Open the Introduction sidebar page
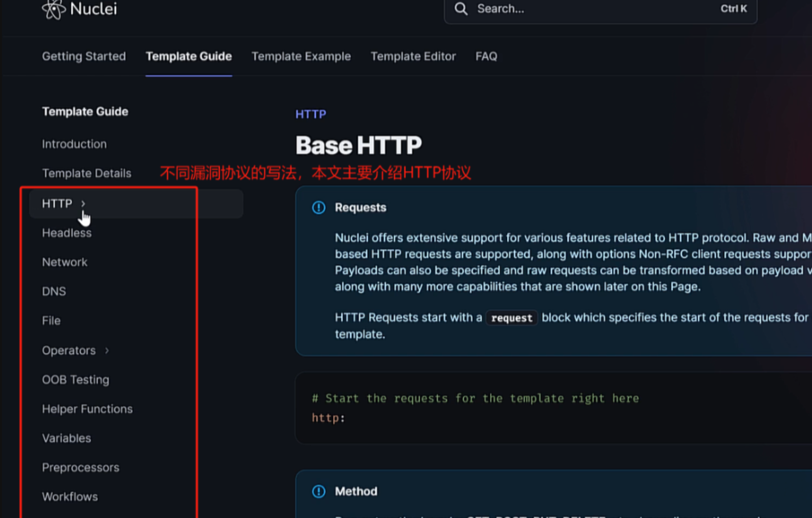 point(74,144)
